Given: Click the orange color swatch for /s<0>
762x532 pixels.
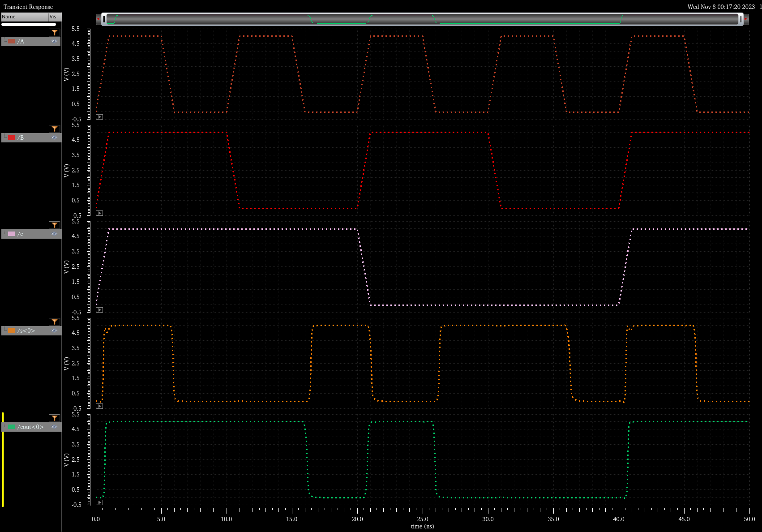Looking at the screenshot, I should point(12,330).
